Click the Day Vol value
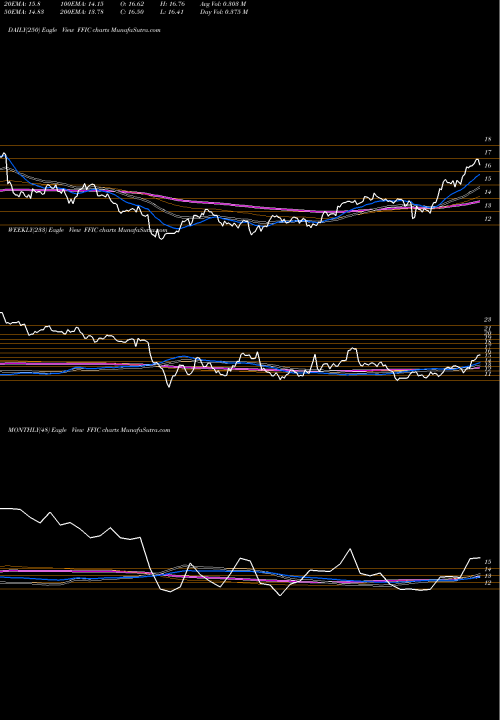The image size is (500, 720). (224, 12)
